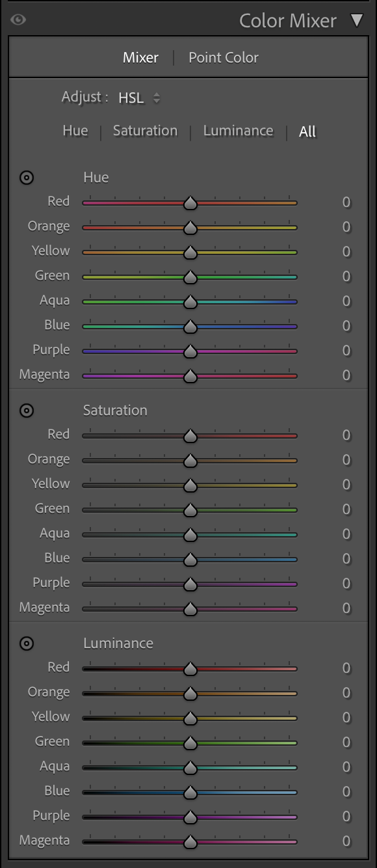This screenshot has height=868, width=377.
Task: Toggle the Color Mixer panel preview eye
Action: point(18,20)
